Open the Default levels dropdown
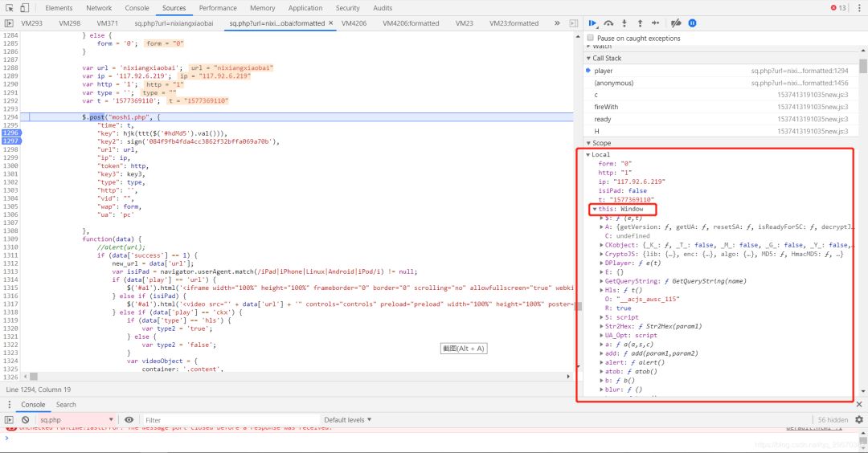 (348, 420)
